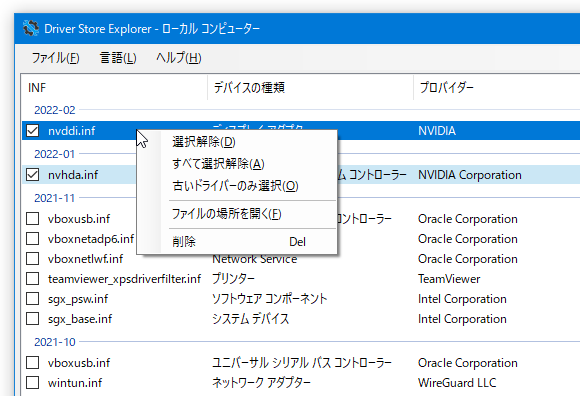Sort by デバイスの種類 column header
The width and height of the screenshot is (580, 396).
[x=310, y=88]
